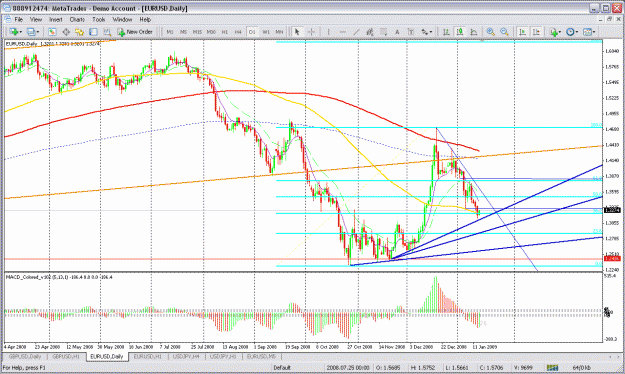Switch chart to M5 timeframe
The height and width of the screenshot is (374, 625).
[x=183, y=32]
